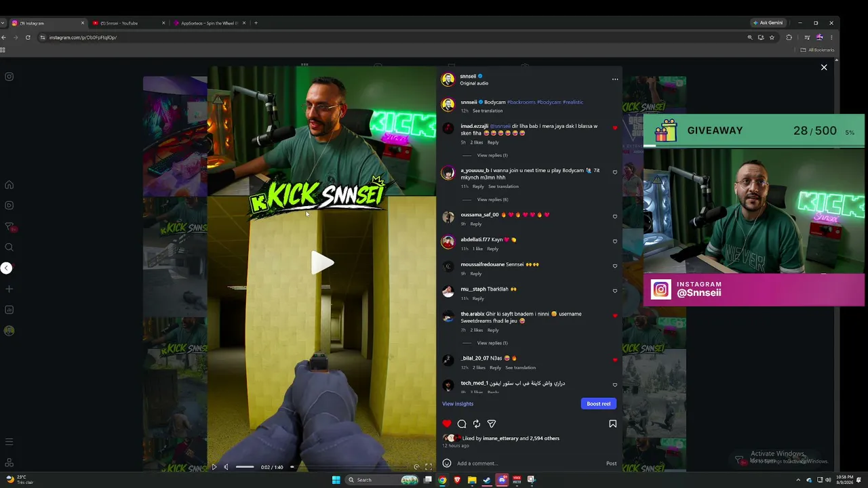Share the post with the paper plane icon
The height and width of the screenshot is (488, 868).
(x=492, y=424)
